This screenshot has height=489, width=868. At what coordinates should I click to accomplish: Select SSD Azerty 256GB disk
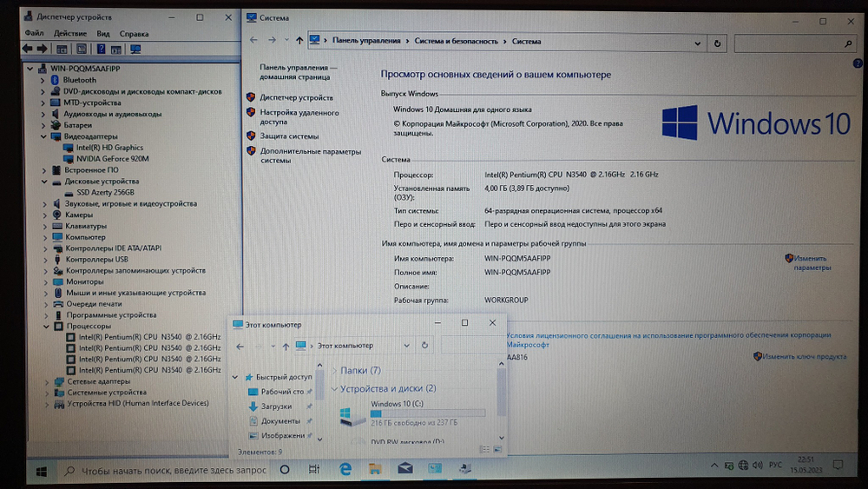[x=105, y=192]
